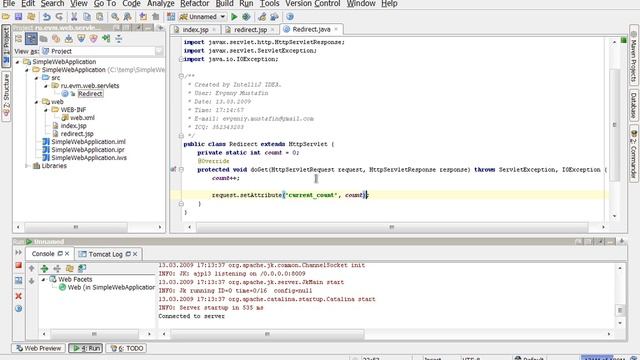Open Project Structure toolbar icon
The height and width of the screenshot is (360, 640).
point(274,17)
